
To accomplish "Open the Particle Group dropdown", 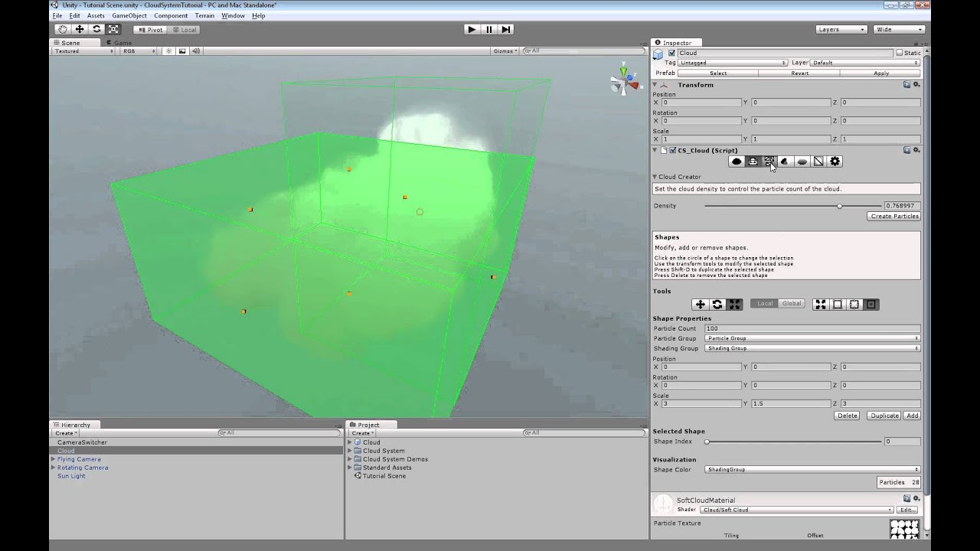I will pos(813,337).
